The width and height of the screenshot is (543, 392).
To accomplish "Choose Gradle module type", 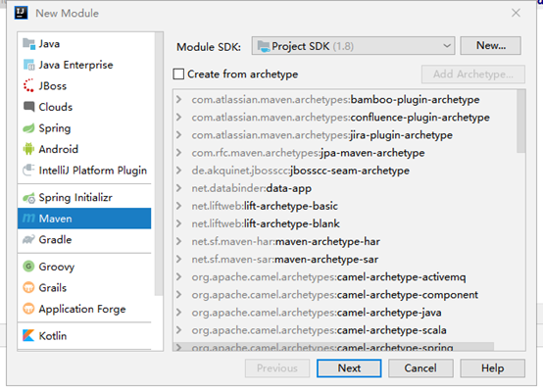I will [84, 240].
